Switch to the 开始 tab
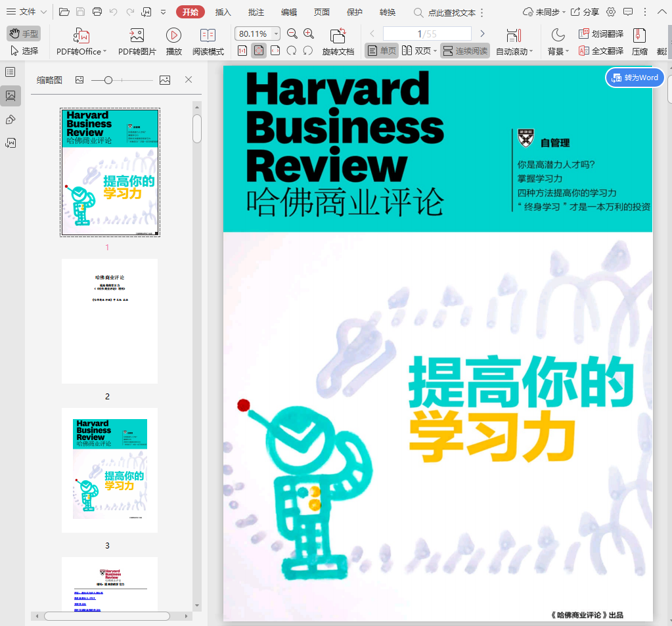This screenshot has height=626, width=672. click(190, 12)
